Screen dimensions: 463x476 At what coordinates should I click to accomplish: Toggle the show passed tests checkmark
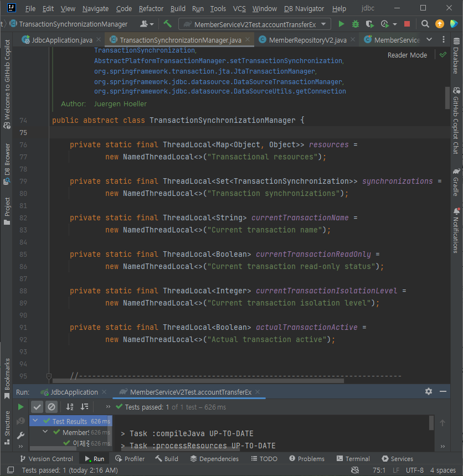tap(37, 407)
